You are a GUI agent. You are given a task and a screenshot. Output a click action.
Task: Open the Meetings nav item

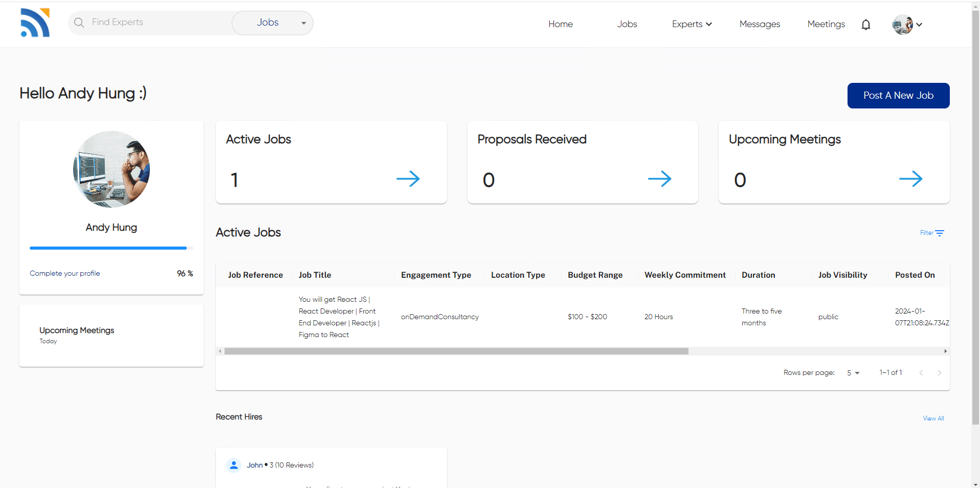point(826,24)
